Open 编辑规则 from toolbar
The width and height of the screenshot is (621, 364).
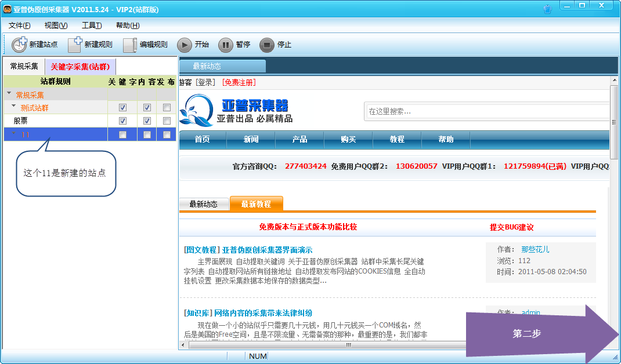(146, 45)
